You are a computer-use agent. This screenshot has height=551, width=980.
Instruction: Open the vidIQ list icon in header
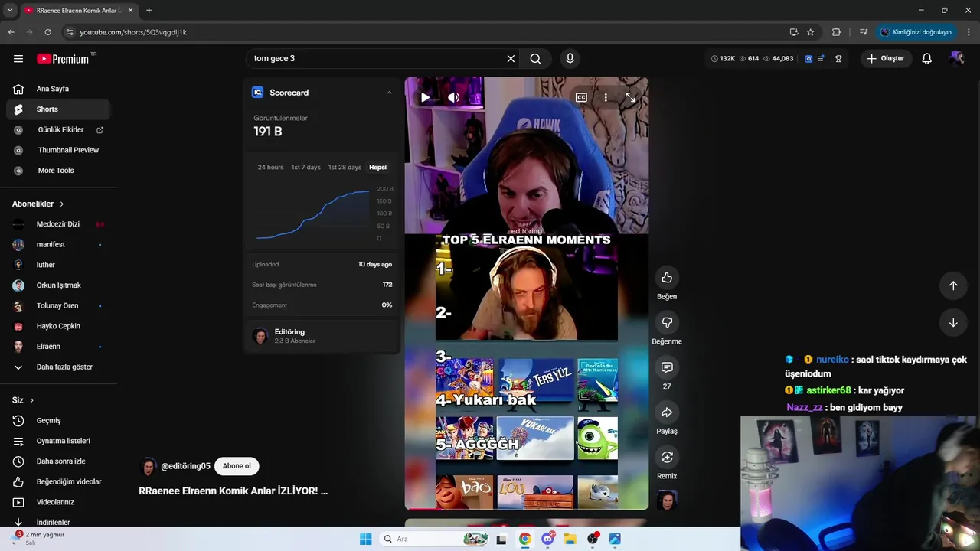(821, 59)
